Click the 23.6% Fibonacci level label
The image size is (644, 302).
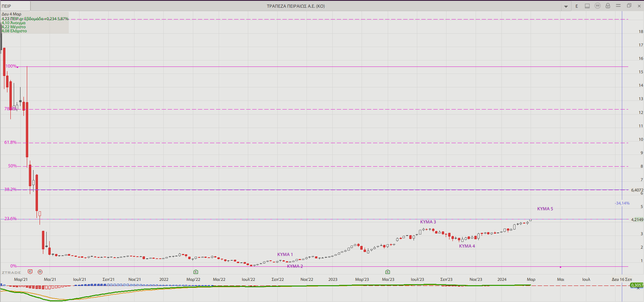click(x=10, y=219)
